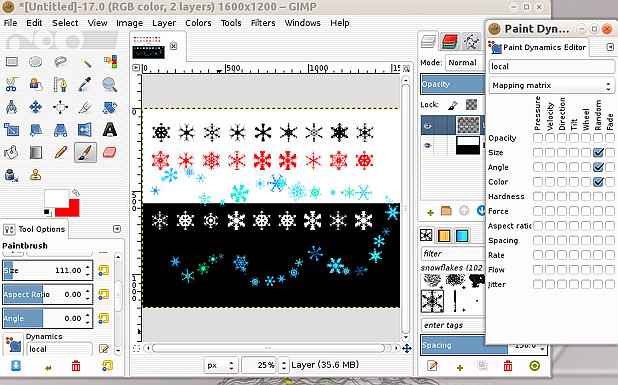Hide the top layer via eye icon
Screen dimensions: 618x385
click(428, 126)
